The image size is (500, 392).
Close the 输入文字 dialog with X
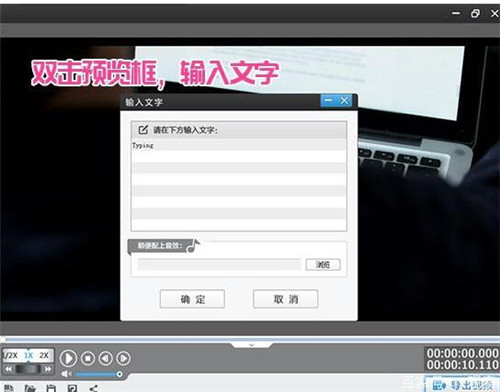[344, 100]
